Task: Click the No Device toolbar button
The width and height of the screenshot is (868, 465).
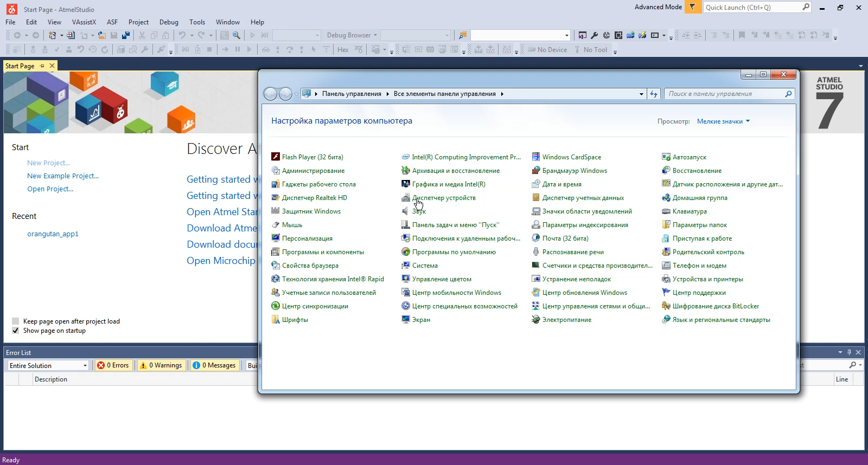Action: 547,49
